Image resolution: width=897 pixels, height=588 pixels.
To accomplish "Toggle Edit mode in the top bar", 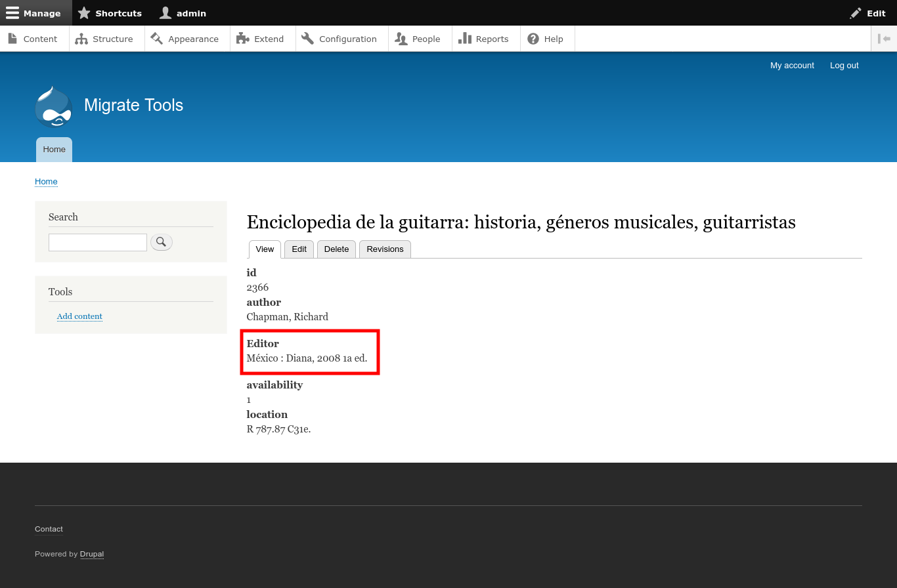I will coord(867,12).
